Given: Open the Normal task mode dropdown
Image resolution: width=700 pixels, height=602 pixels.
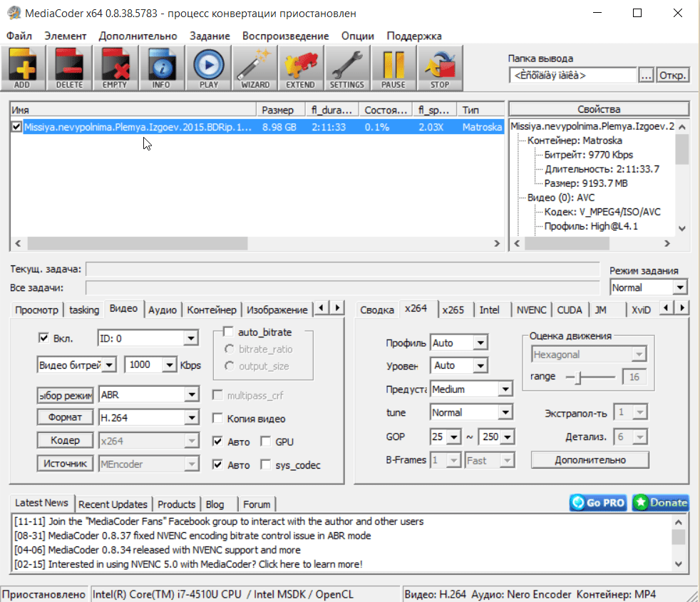Looking at the screenshot, I should click(680, 287).
